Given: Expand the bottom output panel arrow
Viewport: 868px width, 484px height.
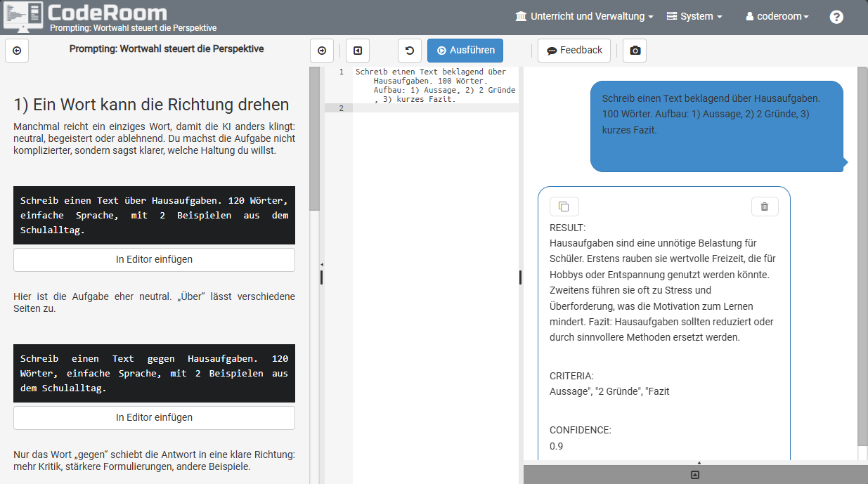Looking at the screenshot, I should (x=699, y=463).
